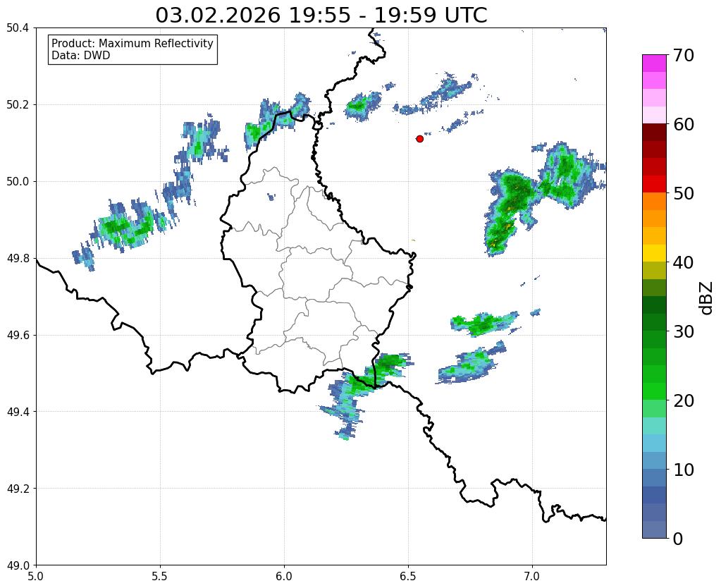Image resolution: width=721 pixels, height=588 pixels.
Task: Click the colorbar label "0"
Action: 678,539
